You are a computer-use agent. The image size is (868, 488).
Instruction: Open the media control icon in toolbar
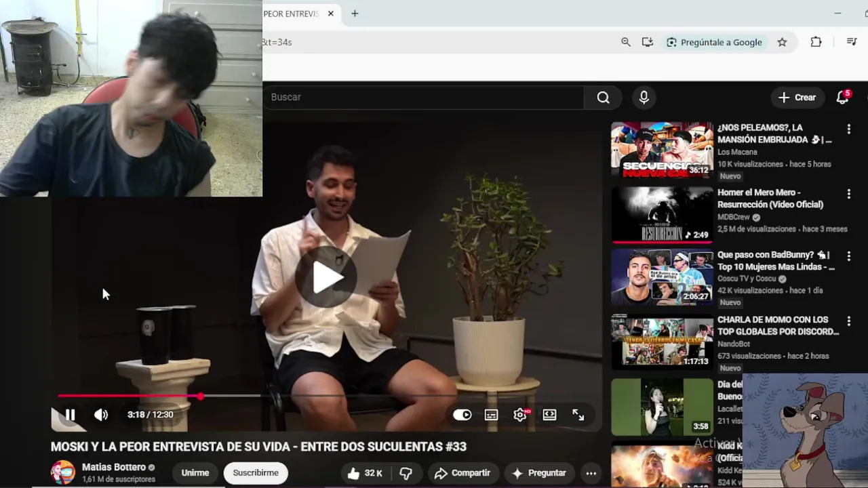pos(852,42)
